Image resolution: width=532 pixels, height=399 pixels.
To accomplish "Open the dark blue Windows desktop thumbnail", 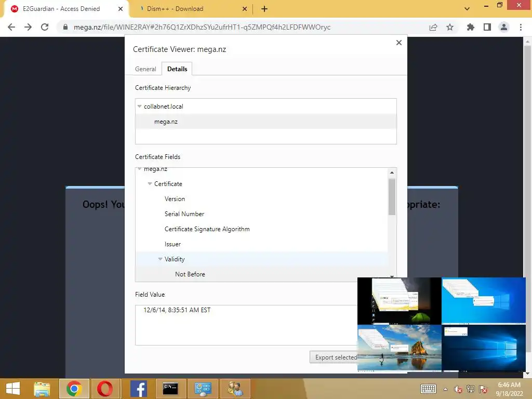I will point(484,348).
